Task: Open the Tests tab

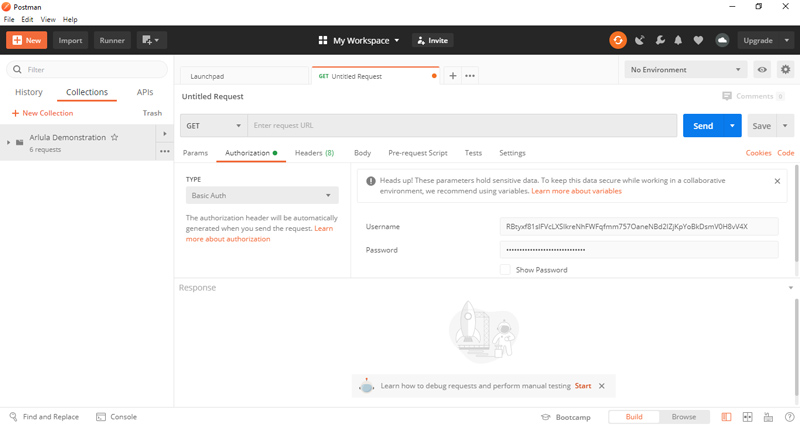Action: coord(473,153)
